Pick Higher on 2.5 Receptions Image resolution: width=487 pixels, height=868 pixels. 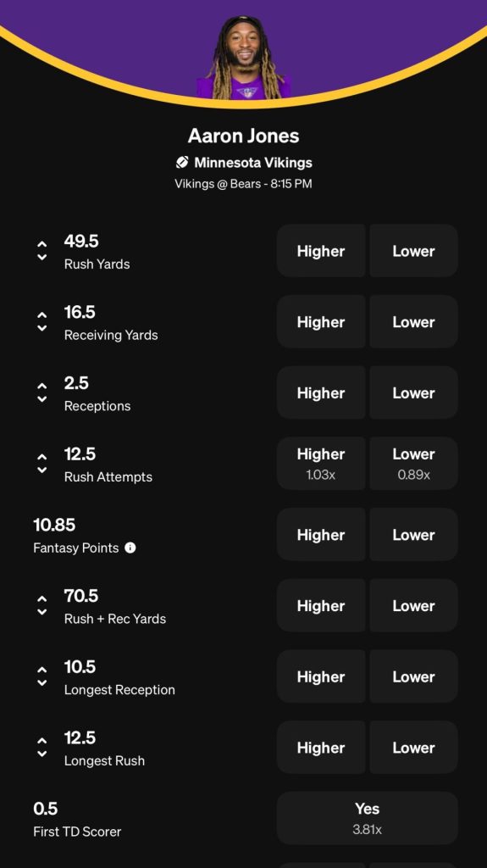(321, 392)
